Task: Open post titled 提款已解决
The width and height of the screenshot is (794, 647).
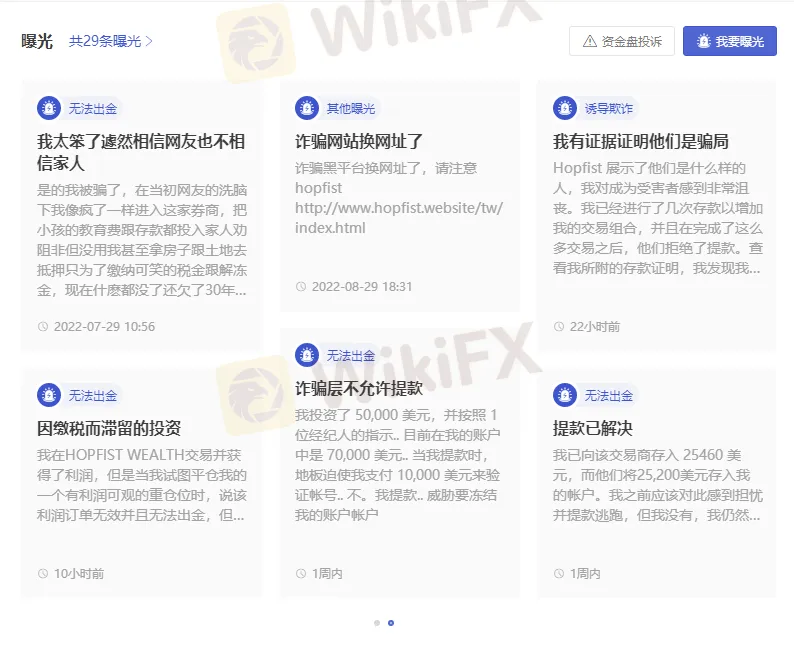Action: click(x=593, y=428)
